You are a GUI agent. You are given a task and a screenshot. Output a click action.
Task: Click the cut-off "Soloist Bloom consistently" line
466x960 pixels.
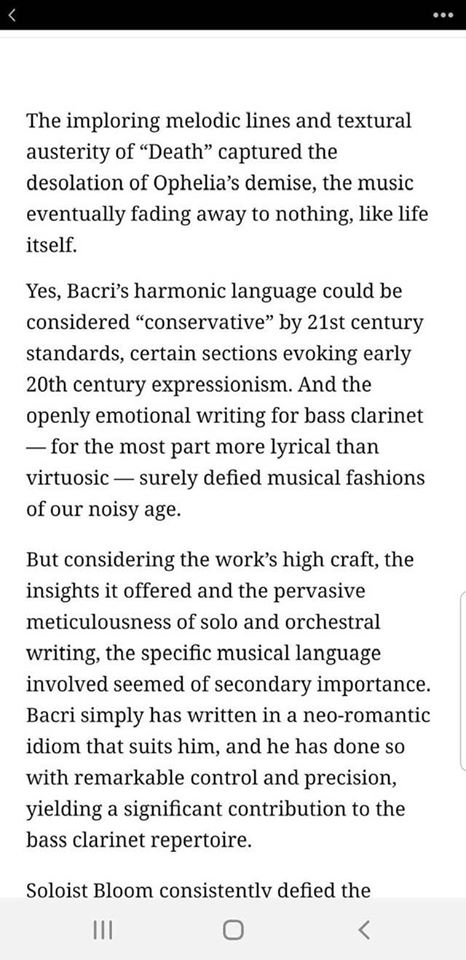click(198, 889)
